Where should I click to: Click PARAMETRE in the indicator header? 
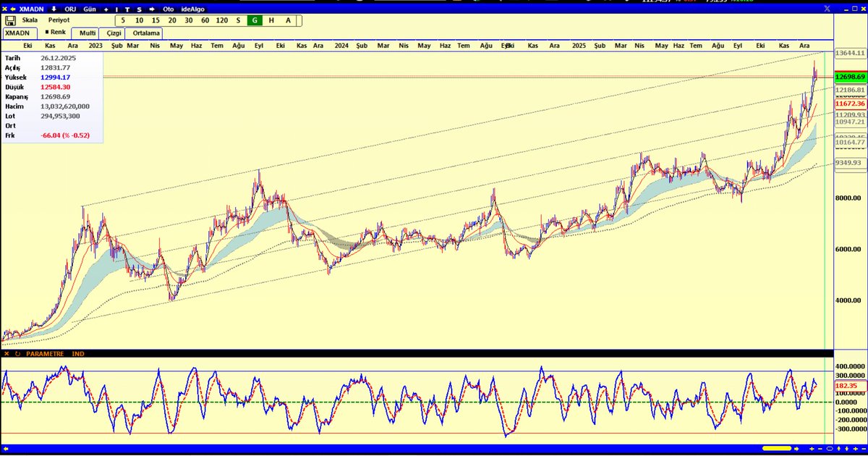(45, 354)
